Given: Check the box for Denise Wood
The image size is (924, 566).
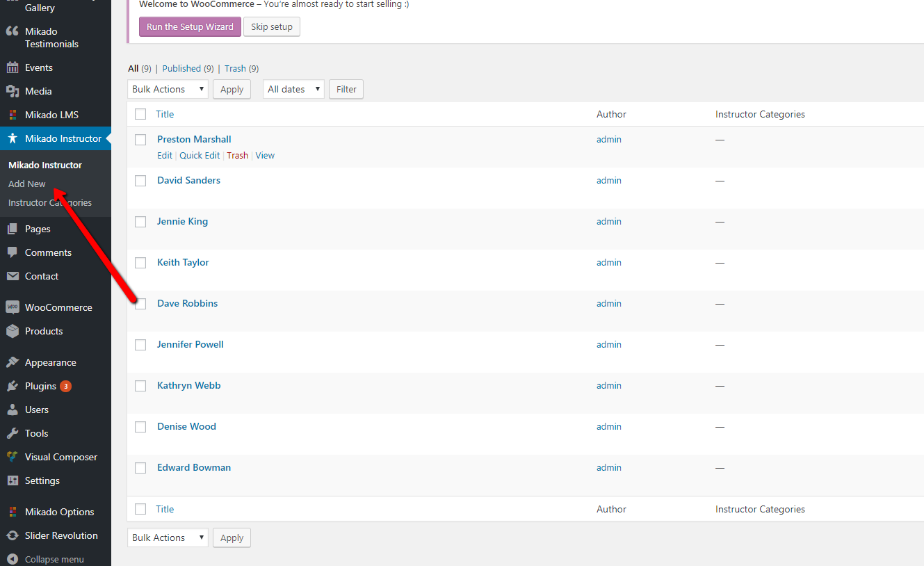Looking at the screenshot, I should point(140,427).
